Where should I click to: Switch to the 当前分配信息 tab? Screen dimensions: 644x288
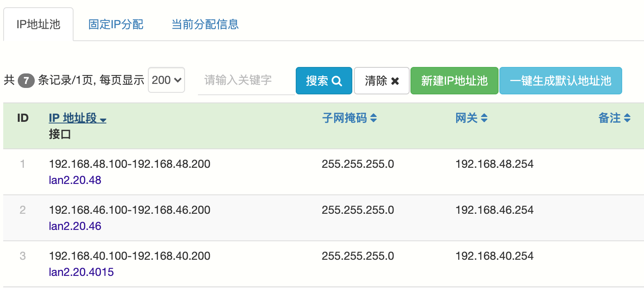(205, 24)
